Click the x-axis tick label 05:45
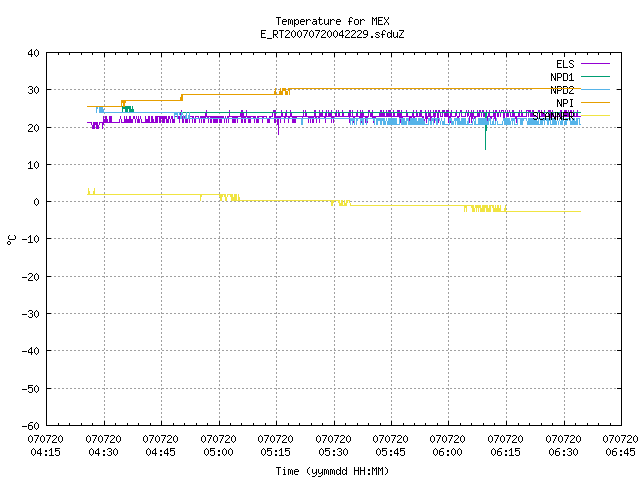The width and height of the screenshot is (640, 480). coord(391,453)
